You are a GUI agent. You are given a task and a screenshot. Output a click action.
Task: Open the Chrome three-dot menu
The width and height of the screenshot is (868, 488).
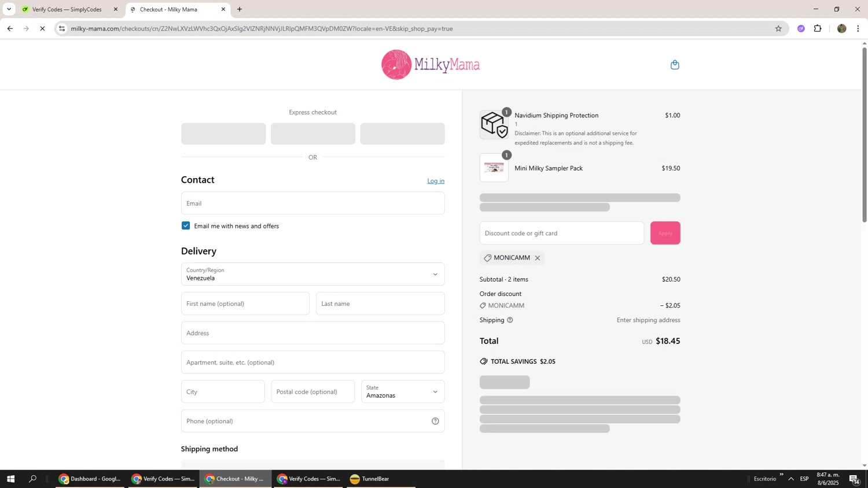click(858, 28)
